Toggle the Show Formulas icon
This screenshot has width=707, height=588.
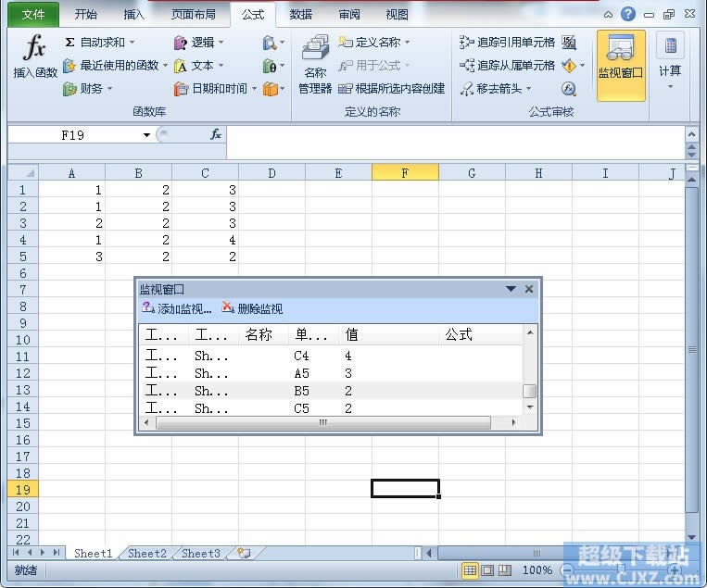pyautogui.click(x=569, y=43)
